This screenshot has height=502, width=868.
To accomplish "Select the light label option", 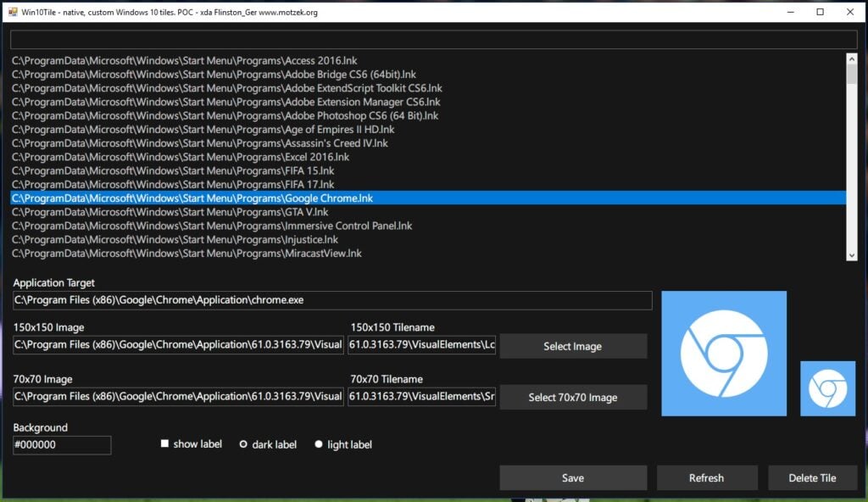I will coord(319,443).
